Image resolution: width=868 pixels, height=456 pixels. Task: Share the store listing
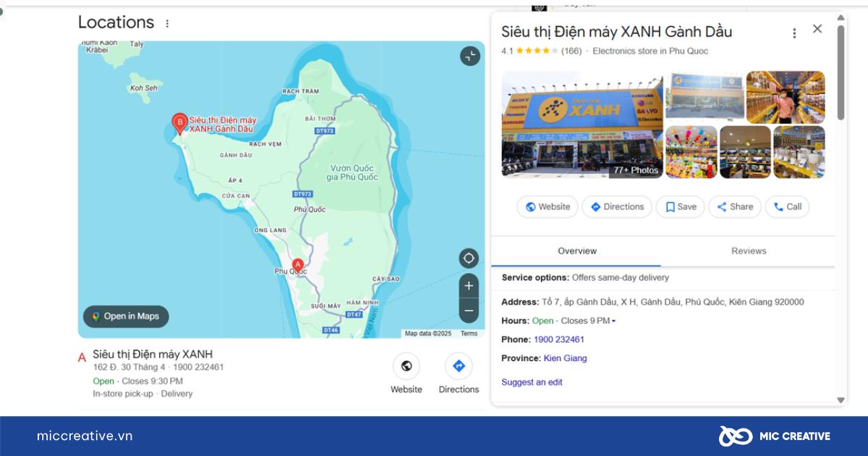coord(735,207)
